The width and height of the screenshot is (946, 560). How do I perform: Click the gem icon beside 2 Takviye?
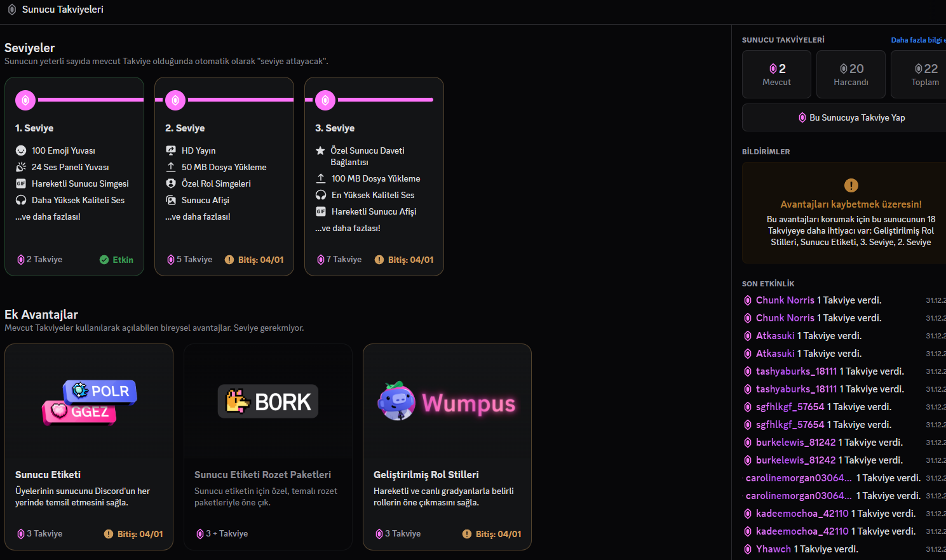tap(20, 260)
